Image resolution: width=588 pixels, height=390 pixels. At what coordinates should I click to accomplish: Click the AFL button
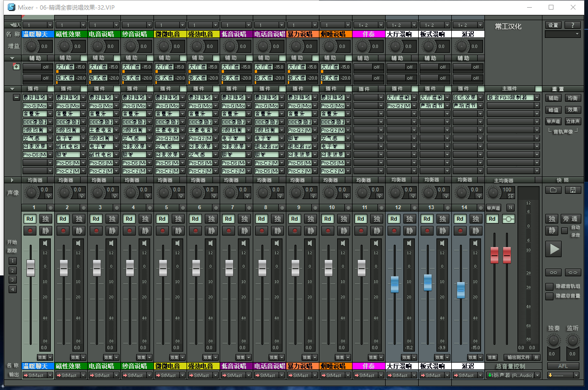tap(563, 366)
